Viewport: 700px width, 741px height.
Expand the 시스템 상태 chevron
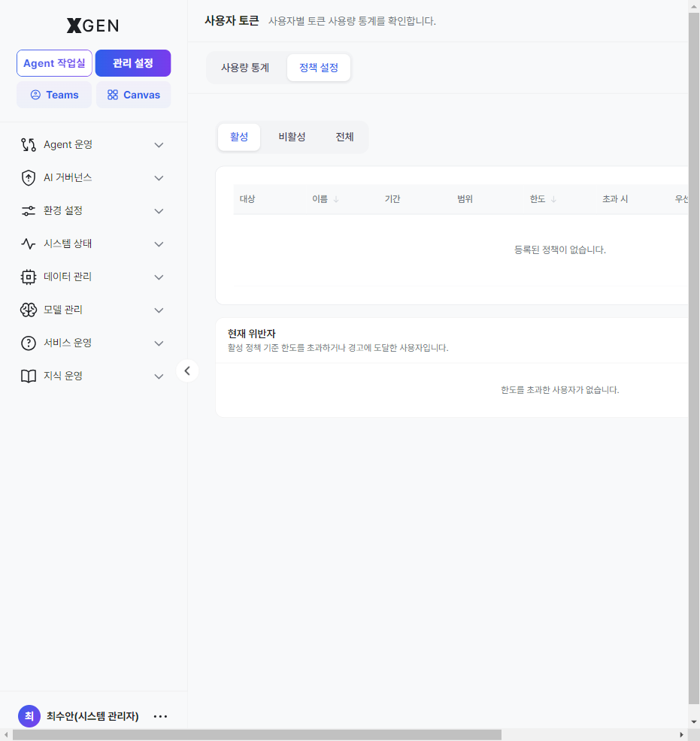click(159, 244)
